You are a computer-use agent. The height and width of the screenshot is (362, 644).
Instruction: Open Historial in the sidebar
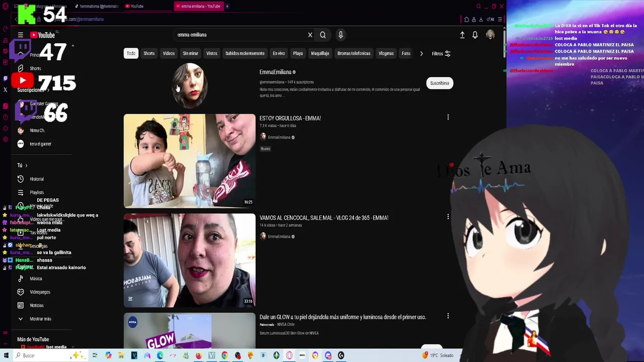(36, 179)
